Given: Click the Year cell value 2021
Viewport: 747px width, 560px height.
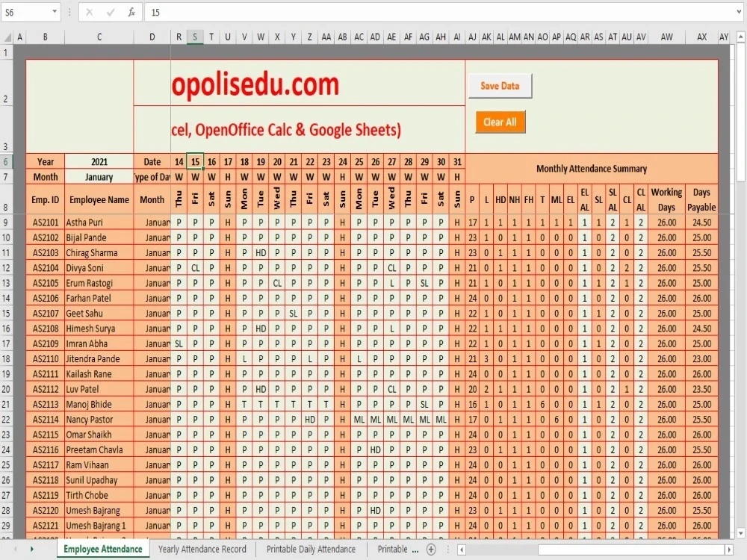Looking at the screenshot, I should [99, 162].
